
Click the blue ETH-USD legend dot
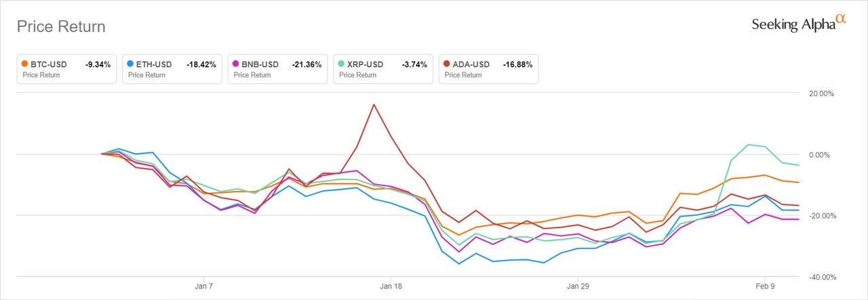[x=130, y=64]
